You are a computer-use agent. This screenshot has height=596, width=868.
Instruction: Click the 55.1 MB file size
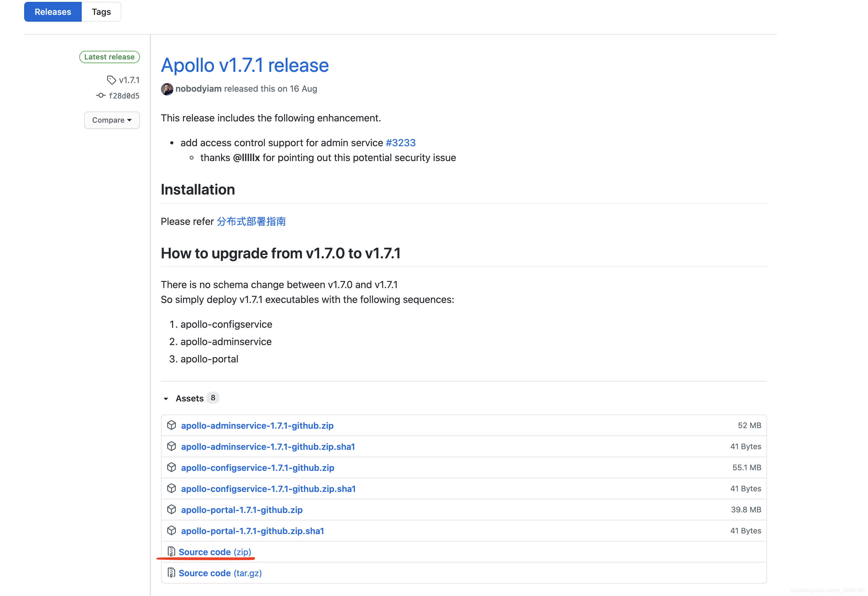747,467
